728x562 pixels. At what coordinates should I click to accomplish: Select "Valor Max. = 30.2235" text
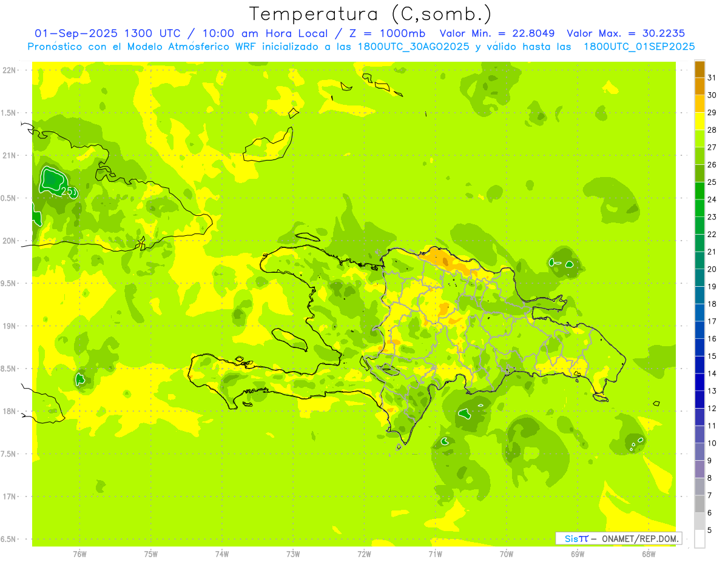click(625, 33)
